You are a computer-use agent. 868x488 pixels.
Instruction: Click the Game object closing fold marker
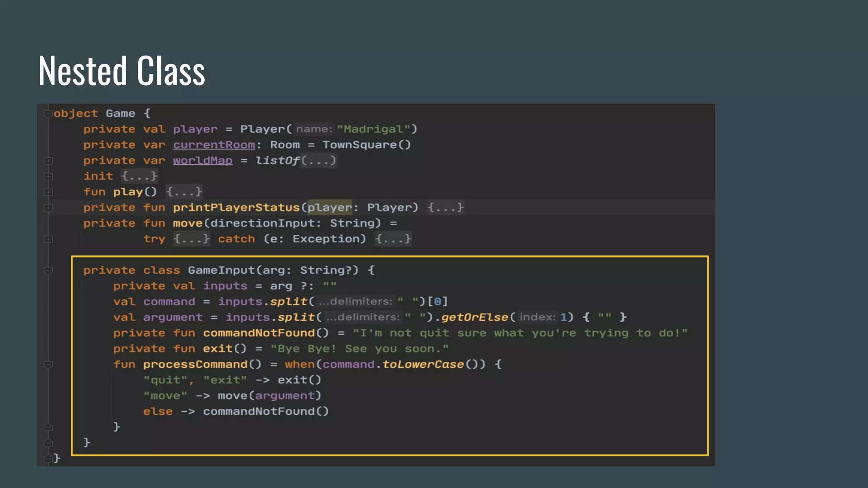pos(48,458)
